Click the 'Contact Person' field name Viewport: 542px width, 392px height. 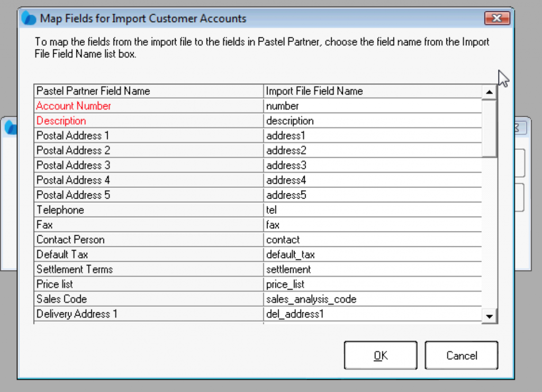[149, 239]
